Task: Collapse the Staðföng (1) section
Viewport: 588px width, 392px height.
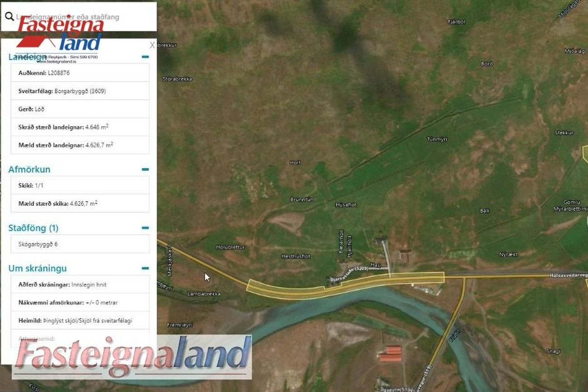Action: (x=145, y=228)
